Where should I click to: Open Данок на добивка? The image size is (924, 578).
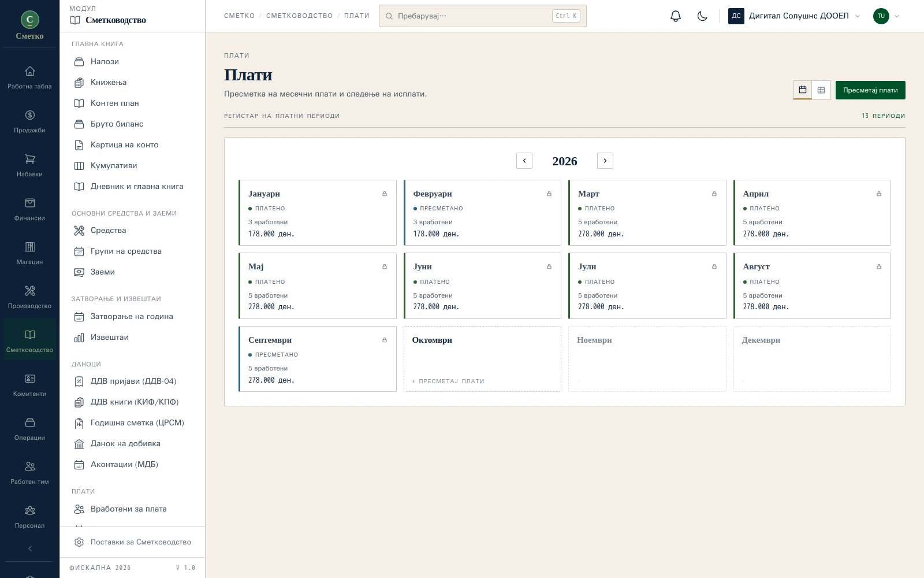(x=132, y=443)
